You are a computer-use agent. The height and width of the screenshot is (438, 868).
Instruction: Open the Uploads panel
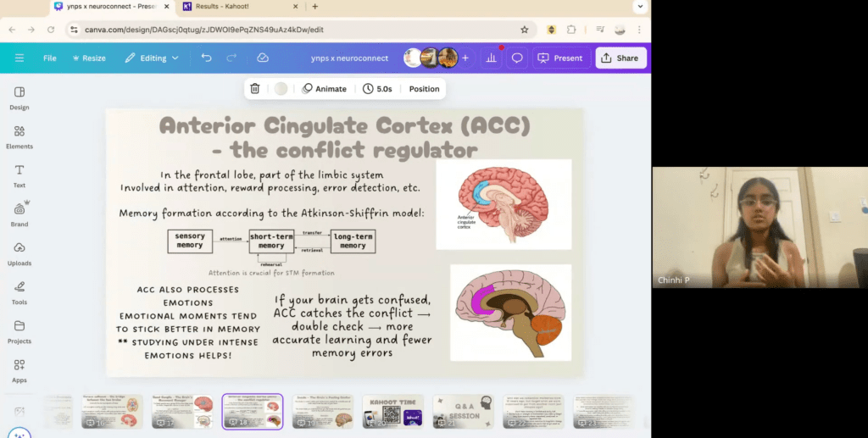[x=19, y=252]
